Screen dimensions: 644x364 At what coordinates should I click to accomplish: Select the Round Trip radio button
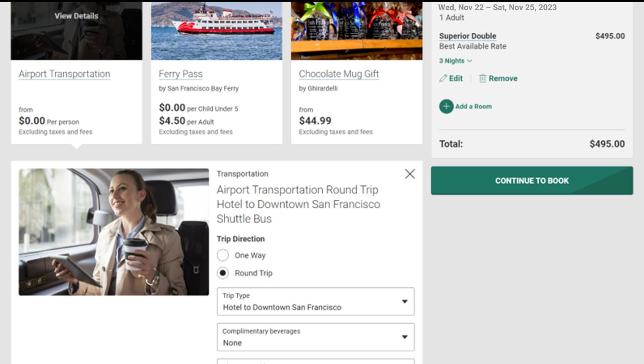pyautogui.click(x=223, y=273)
